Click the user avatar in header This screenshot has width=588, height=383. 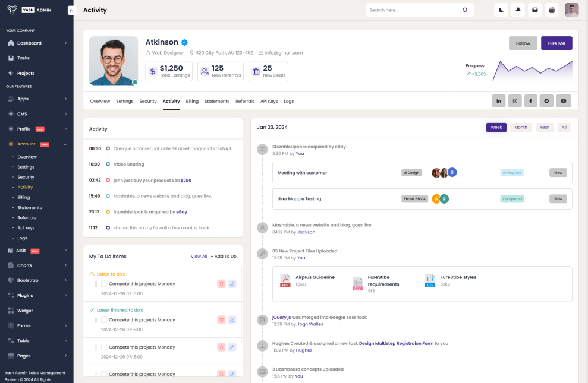click(x=571, y=10)
